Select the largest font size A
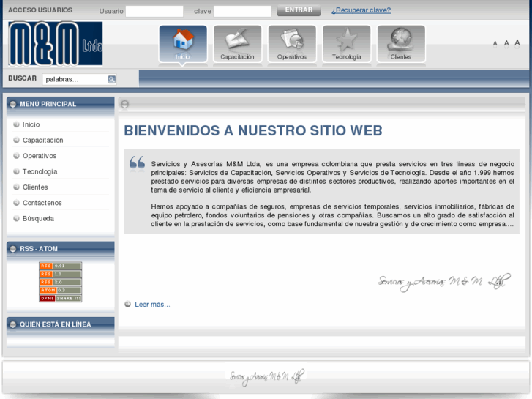Screen dimensions: 532x399 coord(517,42)
